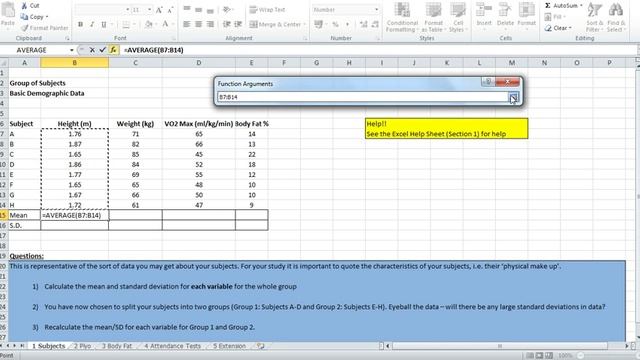Switch to the 1 Subjects sheet tab
Viewport: 640px width, 360px height.
(x=49, y=346)
